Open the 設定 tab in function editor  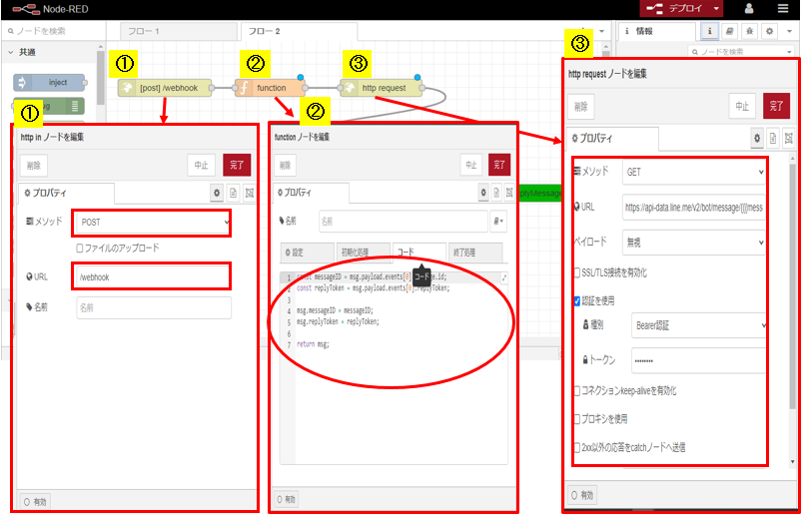[307, 253]
